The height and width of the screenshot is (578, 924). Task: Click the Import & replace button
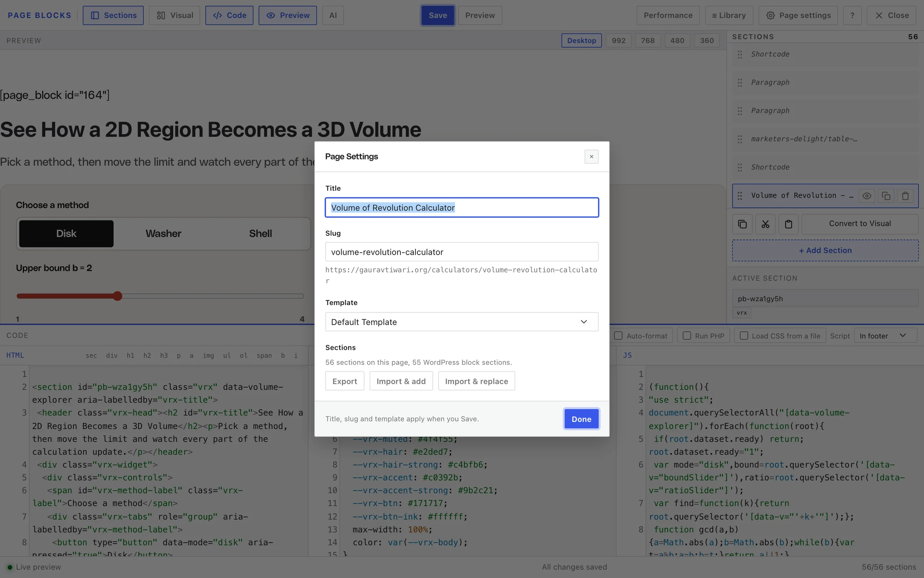coord(477,381)
